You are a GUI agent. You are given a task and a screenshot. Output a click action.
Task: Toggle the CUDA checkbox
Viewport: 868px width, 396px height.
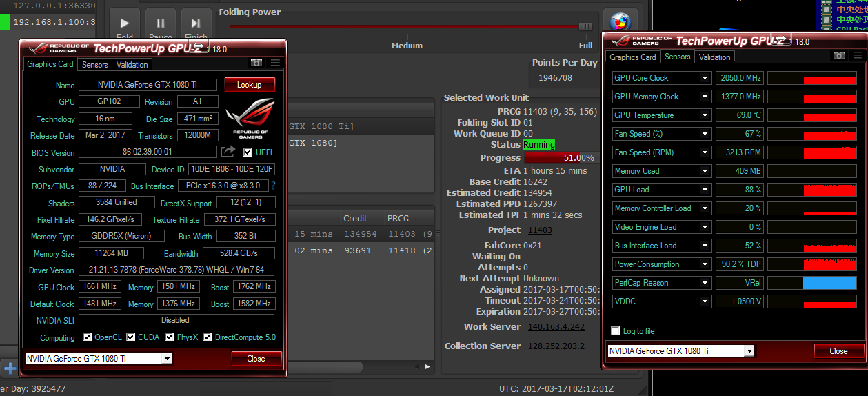pos(130,337)
